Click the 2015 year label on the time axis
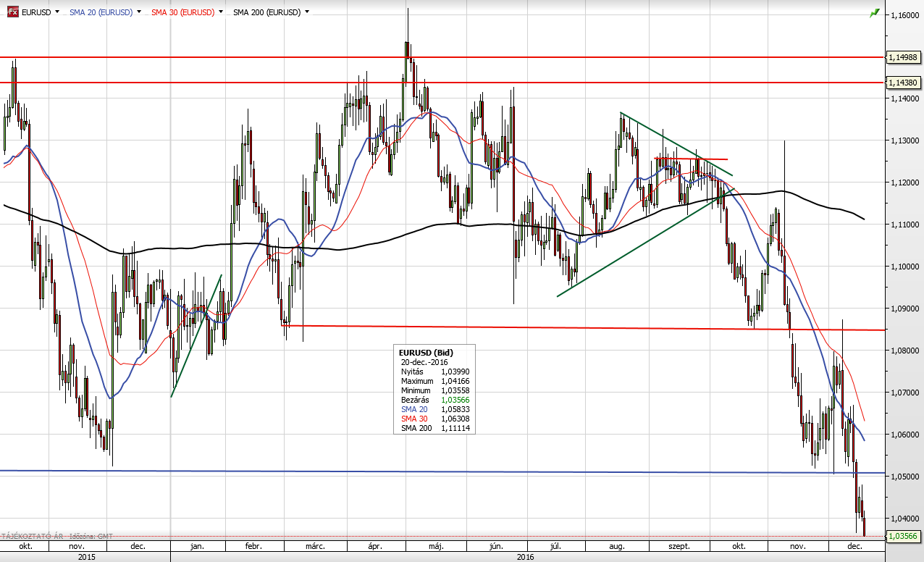This screenshot has height=562, width=924. (85, 557)
